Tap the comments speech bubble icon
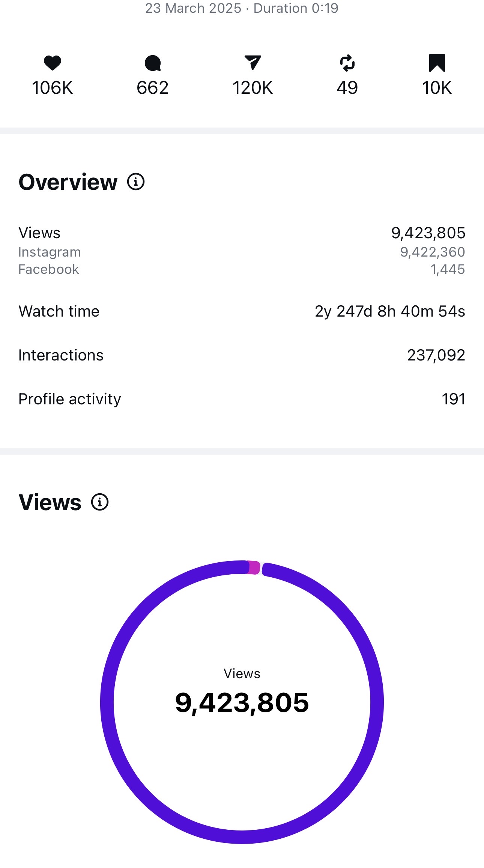This screenshot has width=484, height=868. (153, 63)
